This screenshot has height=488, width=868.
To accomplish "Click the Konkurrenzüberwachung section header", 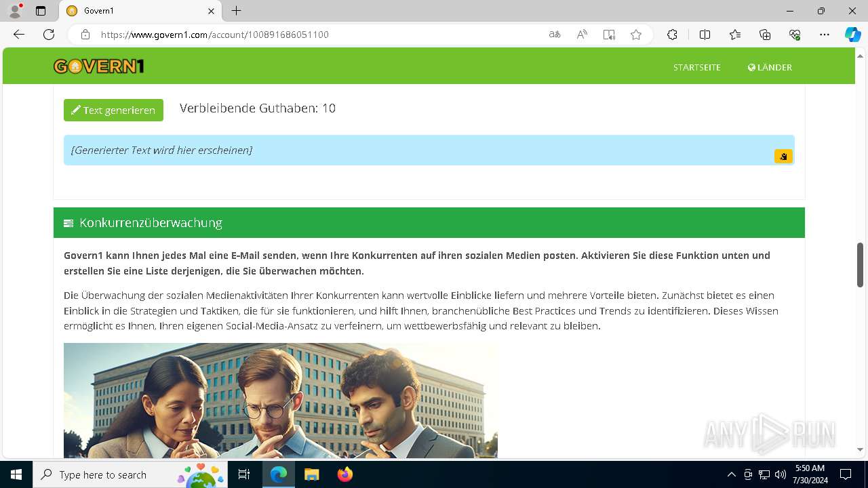I will coord(429,222).
